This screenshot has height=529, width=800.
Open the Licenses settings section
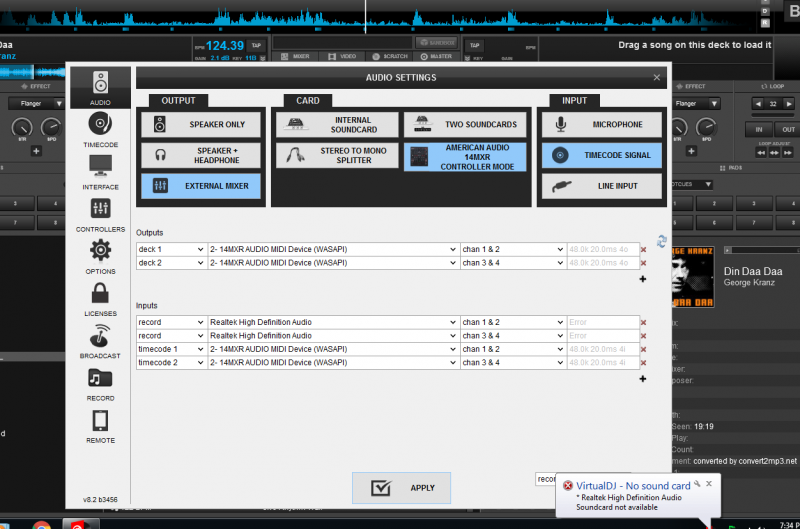(x=100, y=299)
